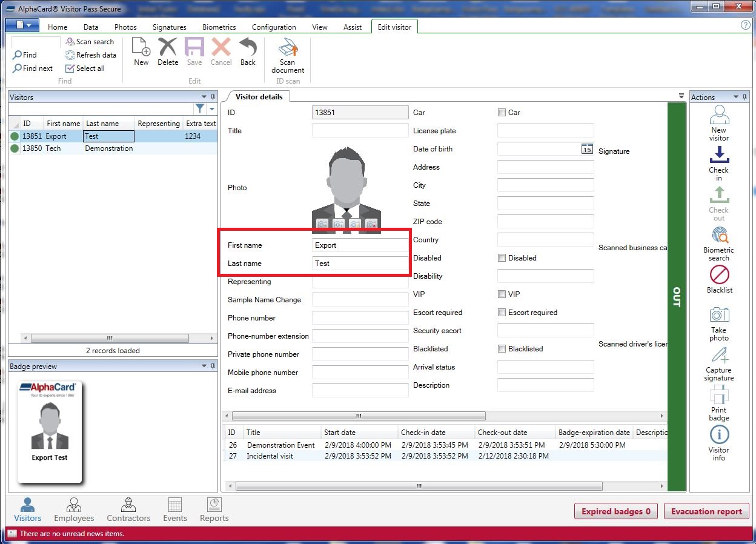Click the Evacuation report button
The width and height of the screenshot is (756, 544).
click(706, 511)
